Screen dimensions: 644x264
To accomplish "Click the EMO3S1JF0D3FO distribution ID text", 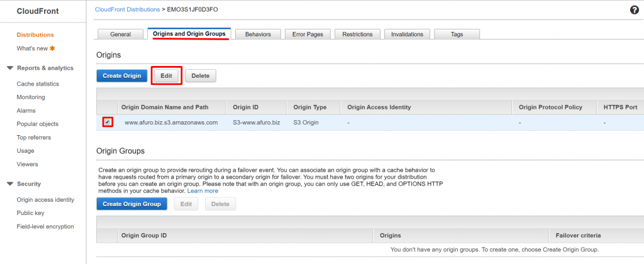I will pos(192,9).
